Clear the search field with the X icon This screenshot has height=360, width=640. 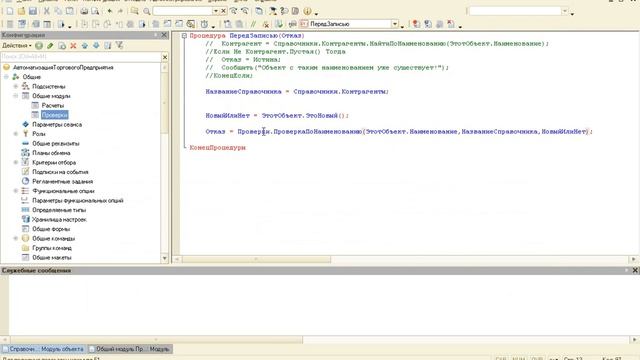[x=223, y=11]
